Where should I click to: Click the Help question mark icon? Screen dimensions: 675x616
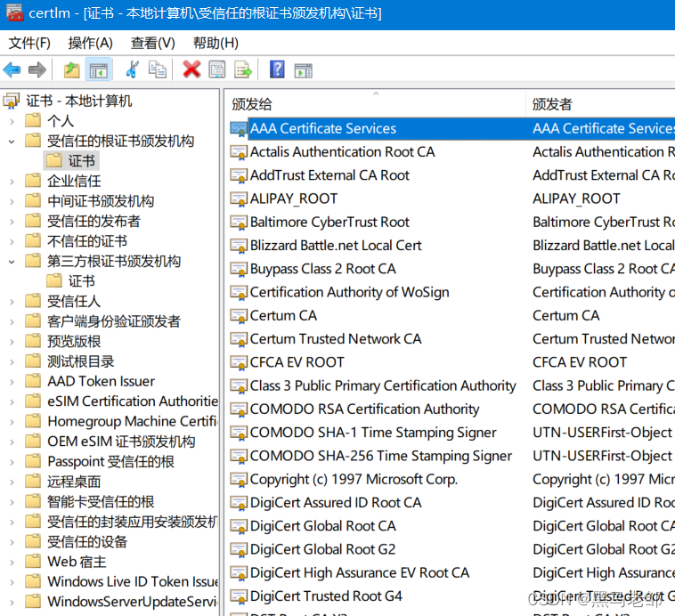[277, 69]
